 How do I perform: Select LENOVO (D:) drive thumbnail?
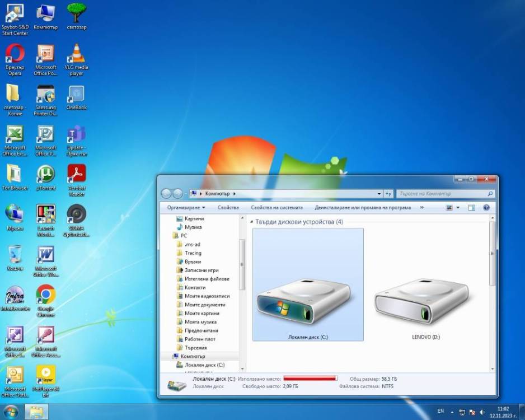coord(425,284)
